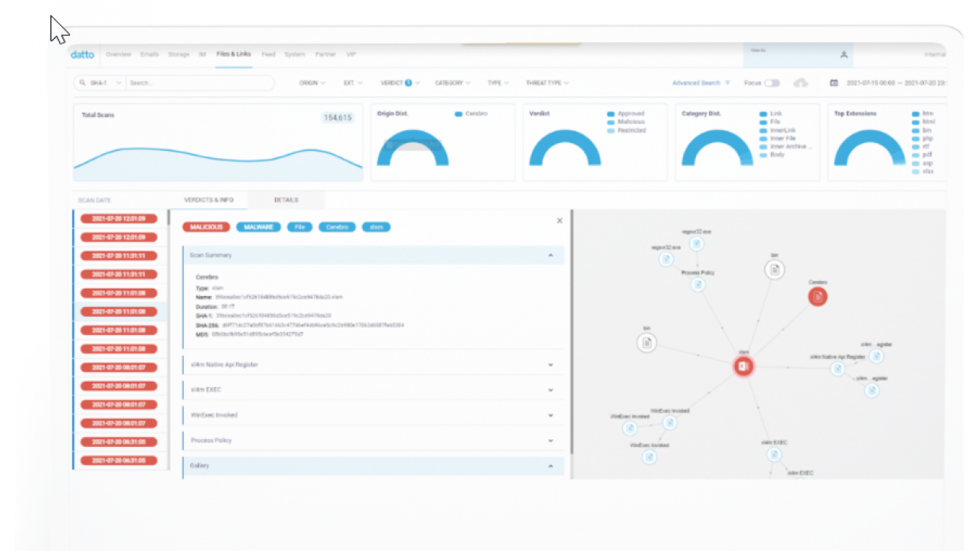Click the Process Policy graph node
This screenshot has height=551, width=980.
[x=697, y=285]
